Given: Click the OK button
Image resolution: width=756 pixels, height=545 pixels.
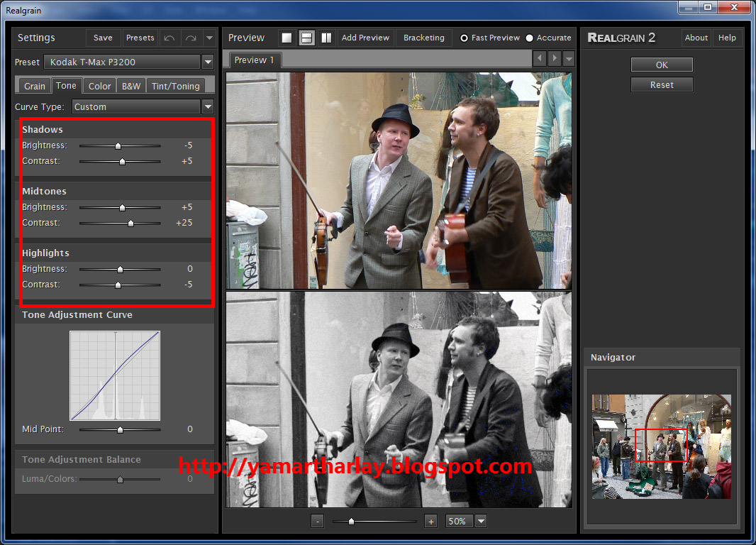Looking at the screenshot, I should [662, 65].
